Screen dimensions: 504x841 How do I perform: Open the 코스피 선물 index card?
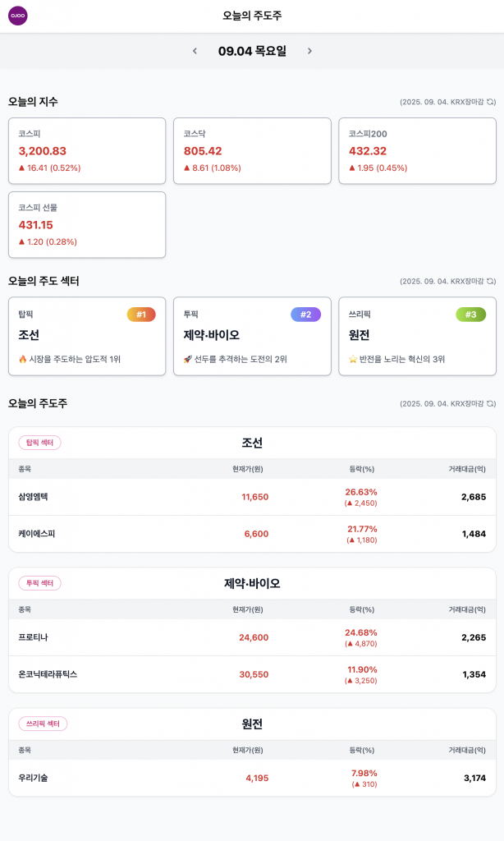(87, 224)
